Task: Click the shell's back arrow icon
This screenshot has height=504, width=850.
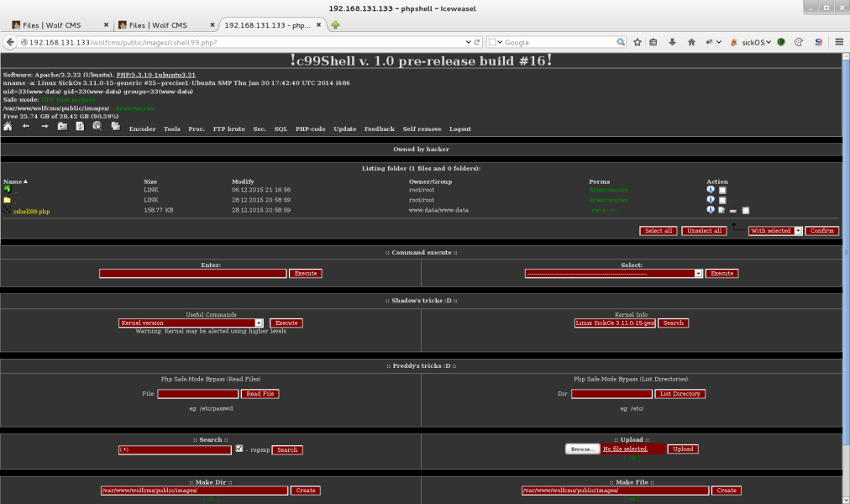Action: click(x=25, y=126)
